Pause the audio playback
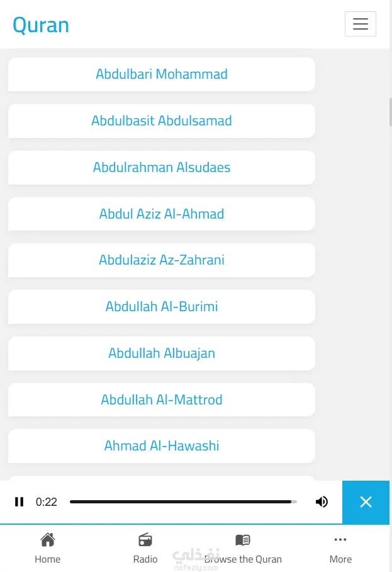Viewport: 392px width, 572px height. pyautogui.click(x=20, y=502)
